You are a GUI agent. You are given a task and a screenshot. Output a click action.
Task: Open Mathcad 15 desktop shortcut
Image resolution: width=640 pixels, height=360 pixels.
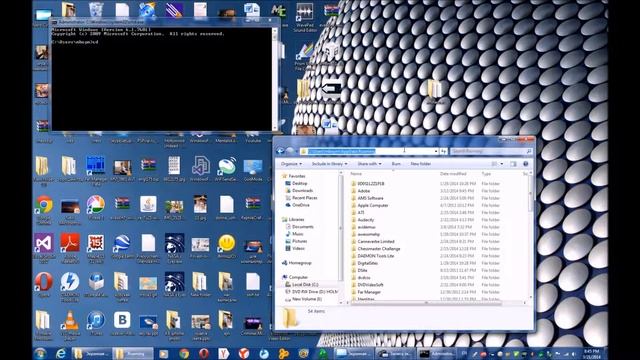(x=96, y=244)
